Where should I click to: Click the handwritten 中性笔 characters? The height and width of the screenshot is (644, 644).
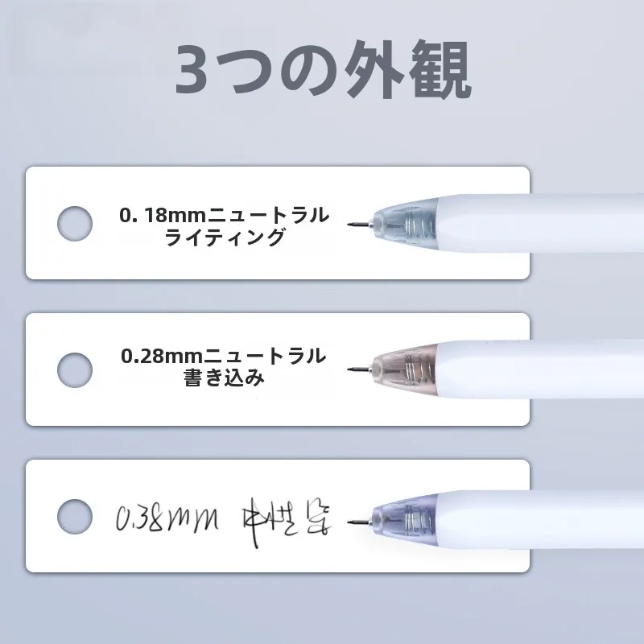click(x=287, y=522)
